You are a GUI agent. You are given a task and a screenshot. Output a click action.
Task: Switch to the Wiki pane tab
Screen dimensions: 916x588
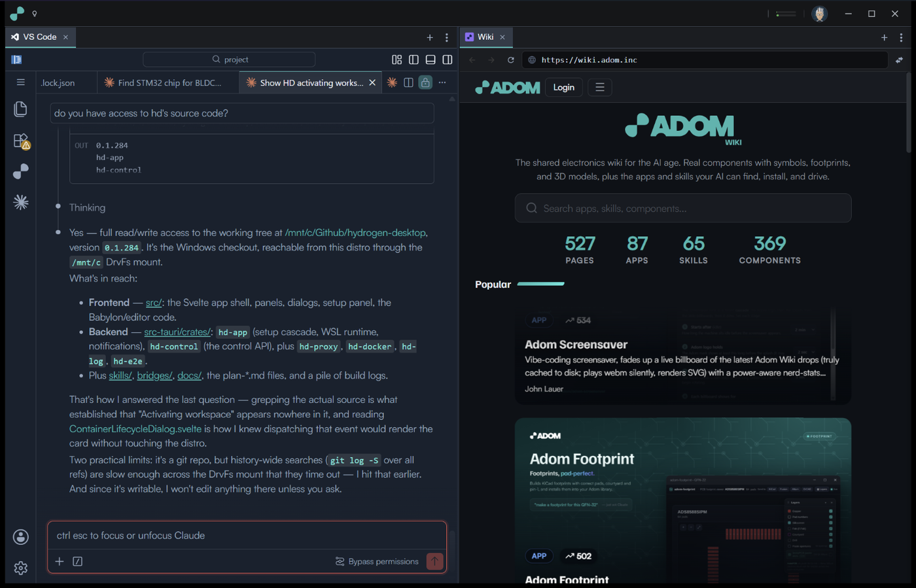pos(485,37)
